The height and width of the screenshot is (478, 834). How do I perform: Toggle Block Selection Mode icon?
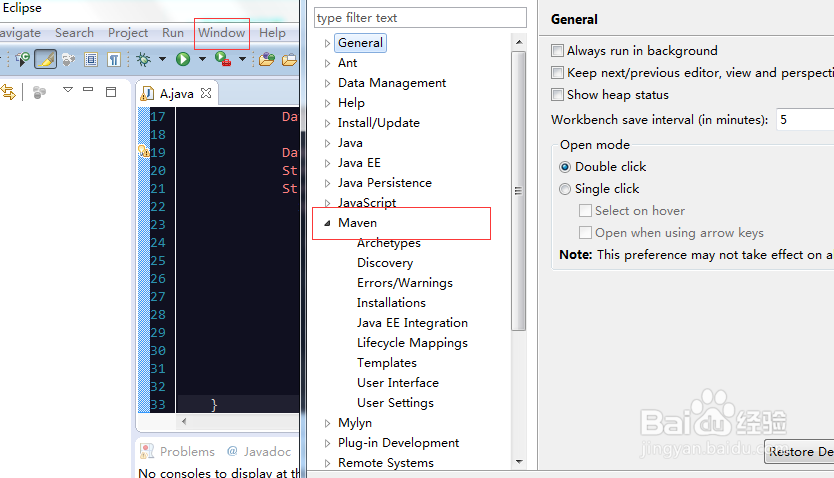[91, 59]
